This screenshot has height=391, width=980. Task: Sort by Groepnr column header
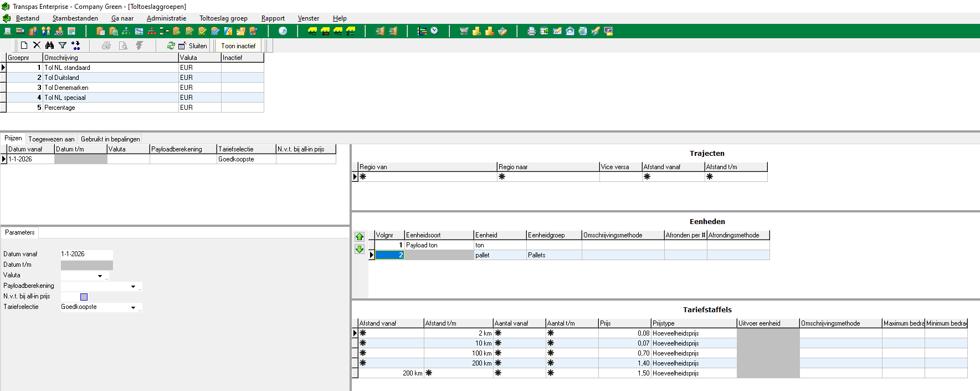tap(24, 58)
